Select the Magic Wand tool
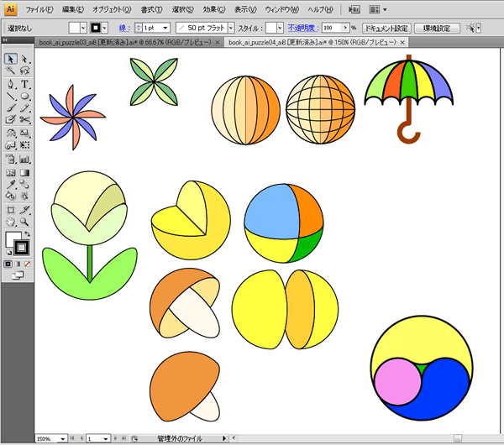 [x=11, y=71]
